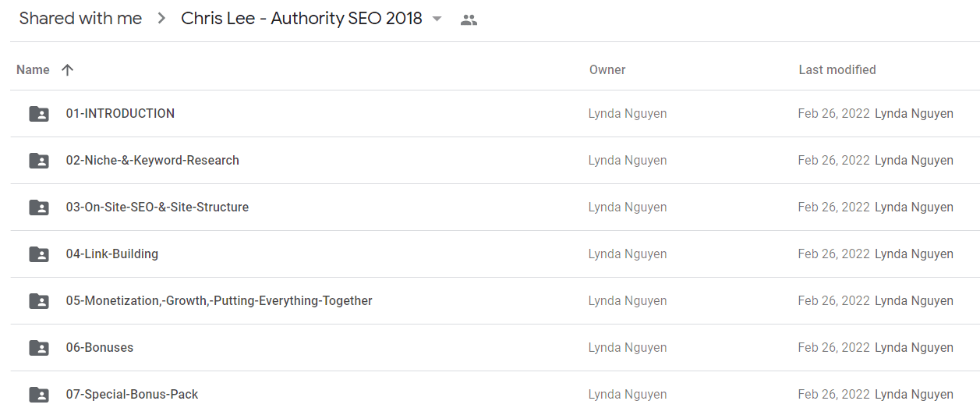Click the 01-INTRODUCTION shared folder icon
Screen dimensions: 980x415
[39, 114]
